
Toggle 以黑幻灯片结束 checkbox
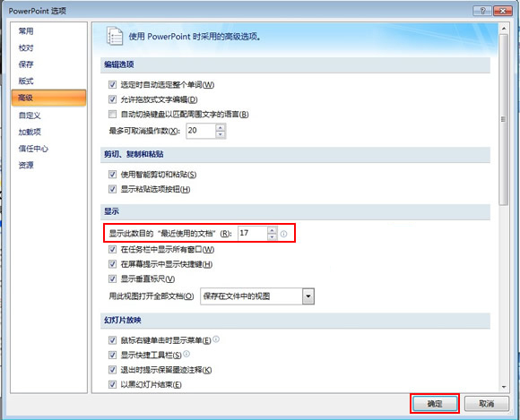click(112, 384)
